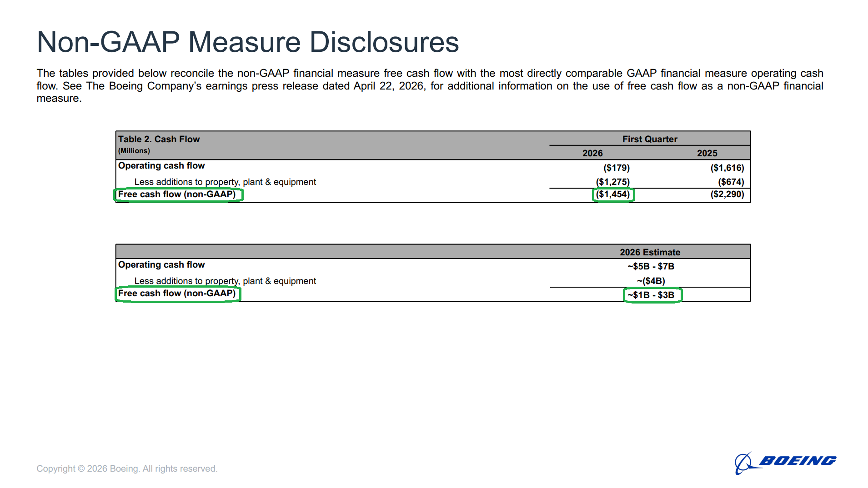The width and height of the screenshot is (868, 488).
Task: Click the "2026 Estimate" column header
Action: (x=649, y=252)
